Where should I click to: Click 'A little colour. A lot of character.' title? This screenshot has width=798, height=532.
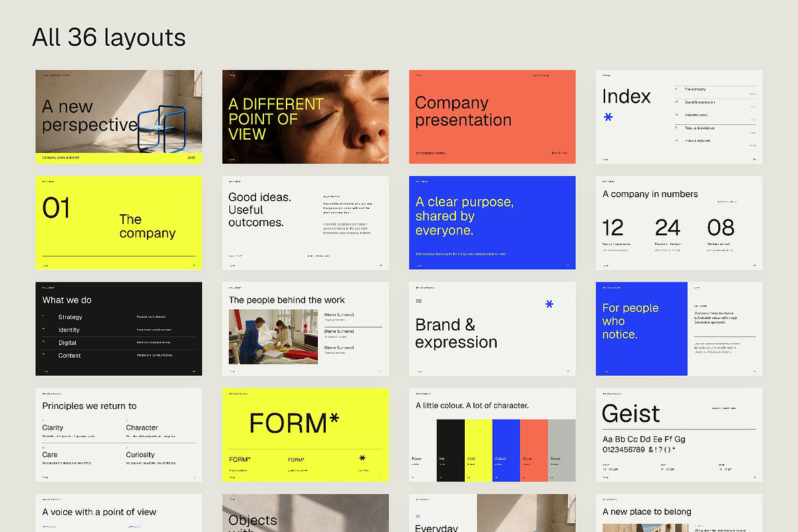click(472, 406)
